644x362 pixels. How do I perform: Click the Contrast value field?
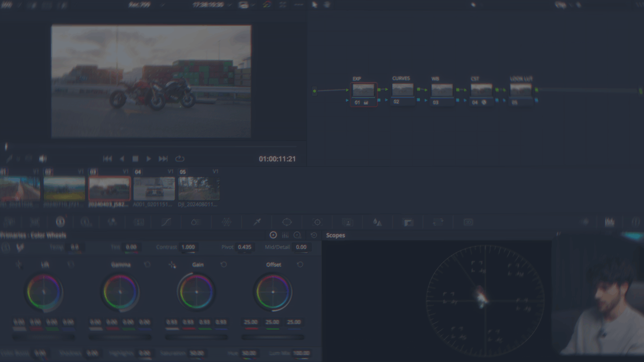pos(188,247)
